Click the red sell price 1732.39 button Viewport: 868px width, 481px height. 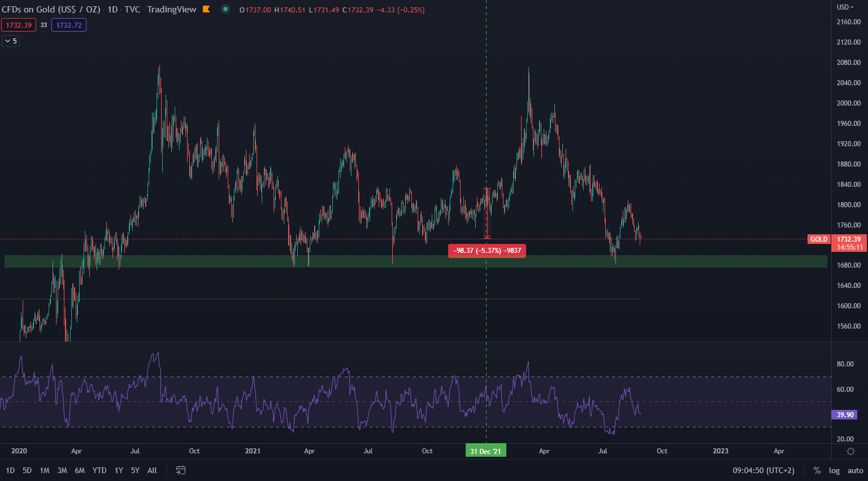19,25
